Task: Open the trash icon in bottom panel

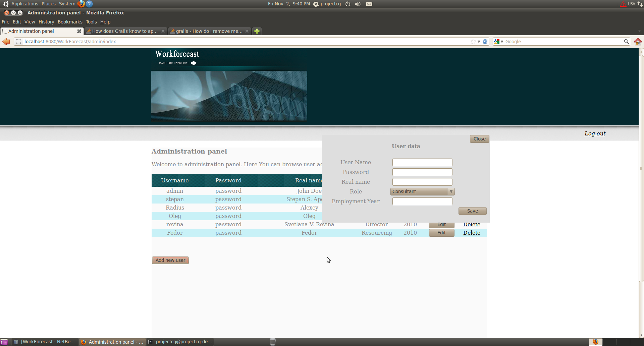Action: point(273,342)
